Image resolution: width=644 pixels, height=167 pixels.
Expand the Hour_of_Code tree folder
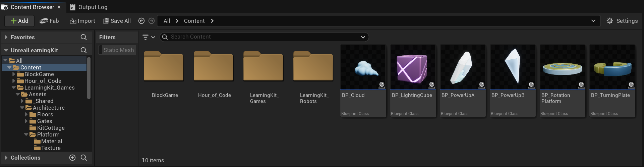pyautogui.click(x=14, y=81)
